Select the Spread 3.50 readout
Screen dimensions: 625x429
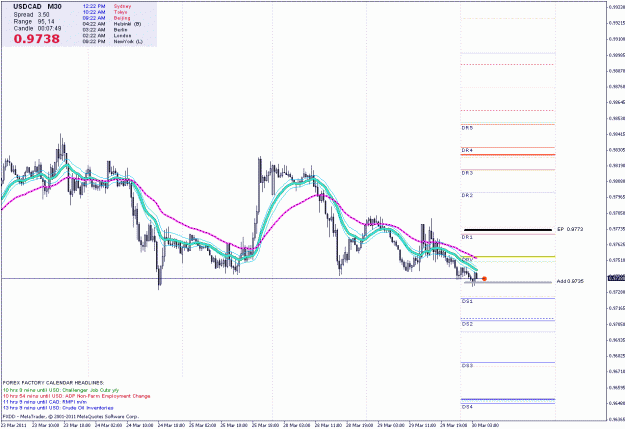(x=31, y=14)
